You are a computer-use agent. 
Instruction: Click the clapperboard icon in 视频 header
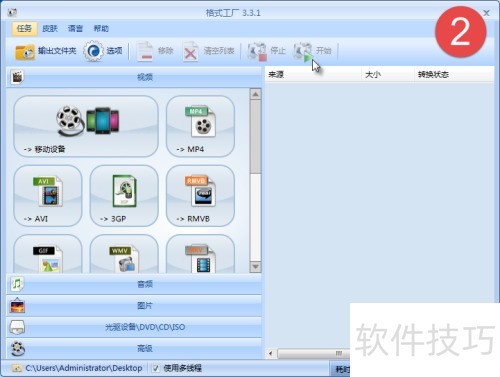(17, 77)
